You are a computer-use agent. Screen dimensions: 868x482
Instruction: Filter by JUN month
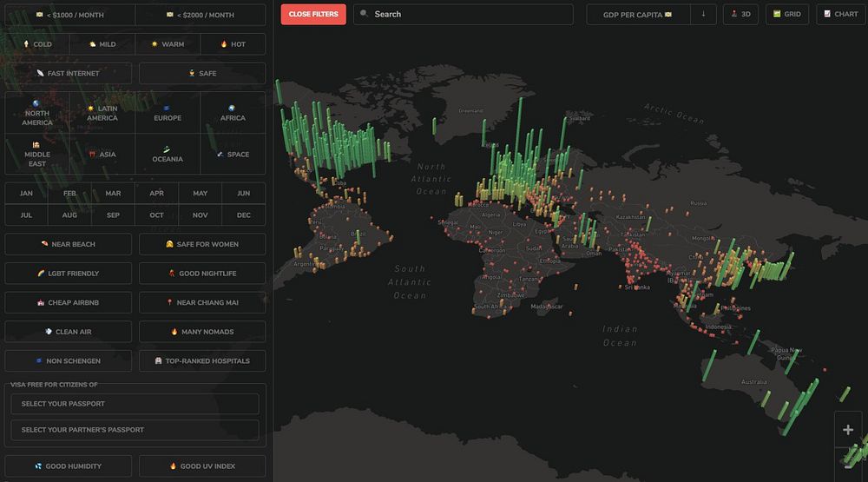click(244, 194)
